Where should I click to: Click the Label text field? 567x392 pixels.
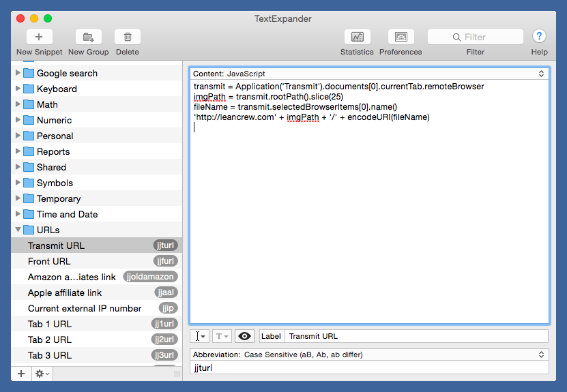tap(415, 336)
